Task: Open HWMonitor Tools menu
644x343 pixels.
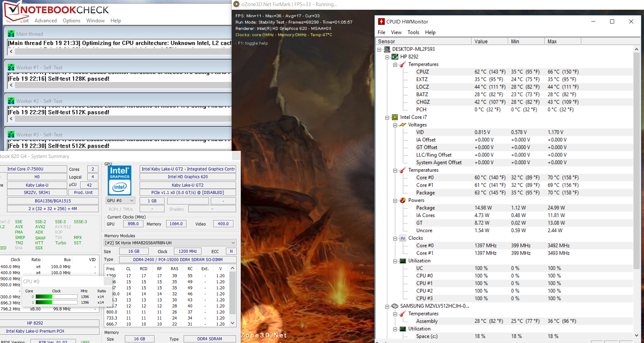Action: point(413,32)
